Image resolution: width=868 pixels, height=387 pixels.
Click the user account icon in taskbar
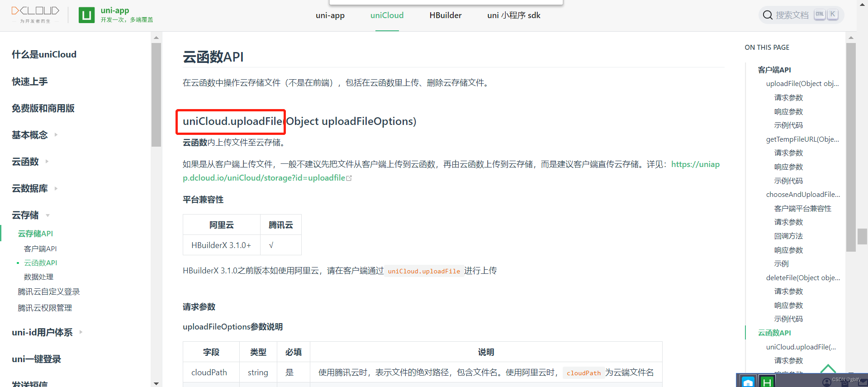pos(826,382)
